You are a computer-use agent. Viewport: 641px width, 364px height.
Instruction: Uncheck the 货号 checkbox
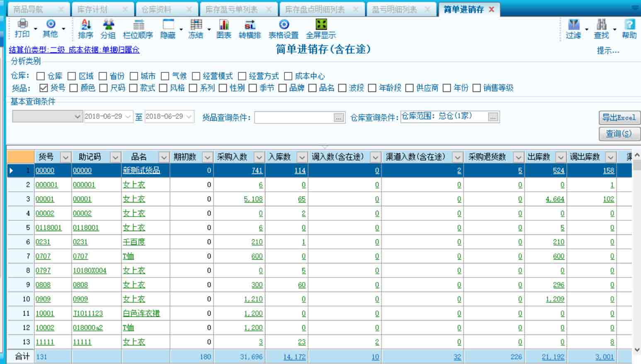(44, 88)
